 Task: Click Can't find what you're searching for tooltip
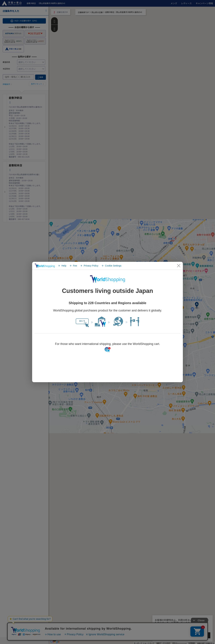30,619
